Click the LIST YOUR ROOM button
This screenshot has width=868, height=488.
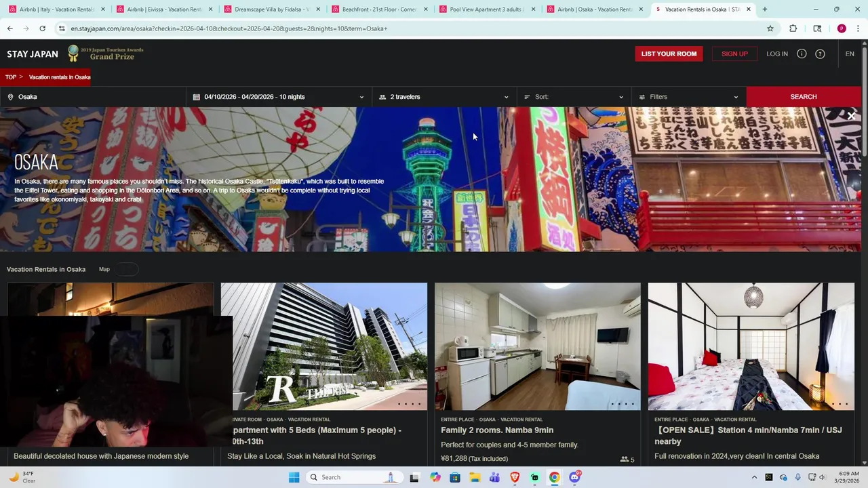pyautogui.click(x=669, y=54)
